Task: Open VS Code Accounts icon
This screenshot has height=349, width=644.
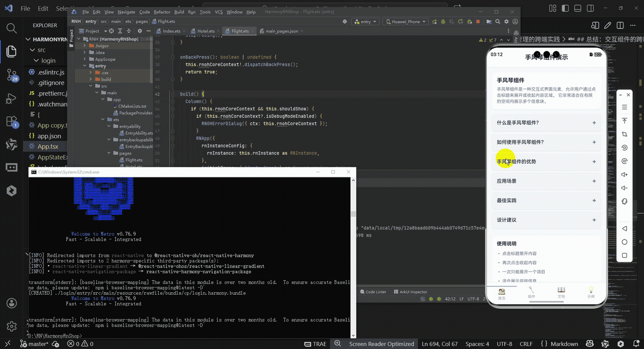Action: (12, 303)
